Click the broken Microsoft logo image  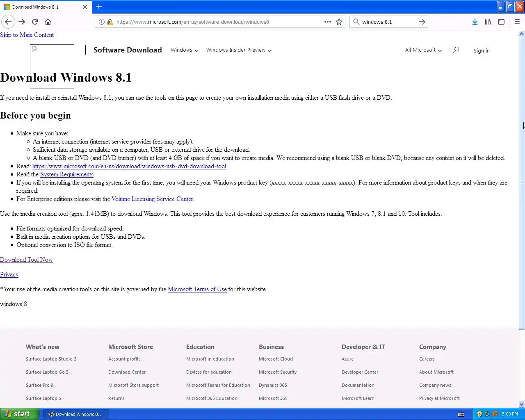tap(52, 66)
